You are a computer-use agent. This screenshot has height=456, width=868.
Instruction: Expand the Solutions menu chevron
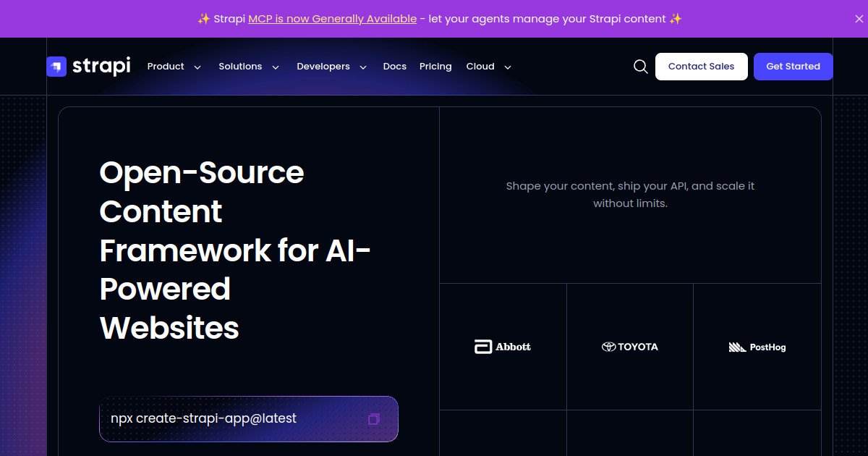coord(276,67)
